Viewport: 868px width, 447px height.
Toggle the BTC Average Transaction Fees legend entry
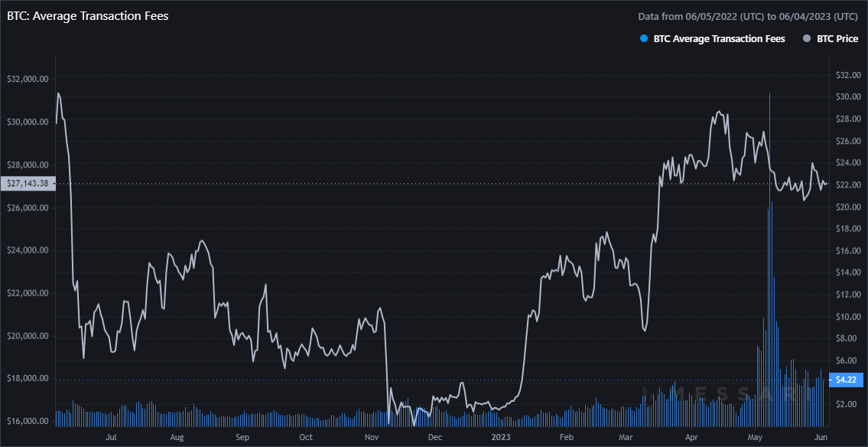(x=712, y=39)
